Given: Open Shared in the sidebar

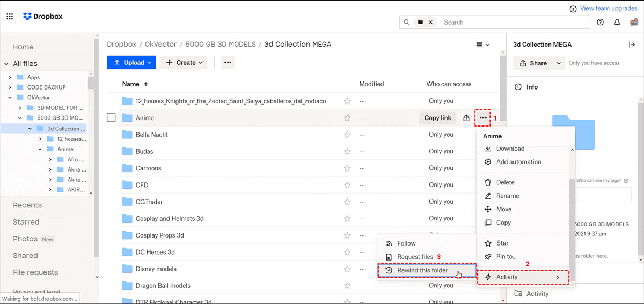Looking at the screenshot, I should [x=25, y=256].
